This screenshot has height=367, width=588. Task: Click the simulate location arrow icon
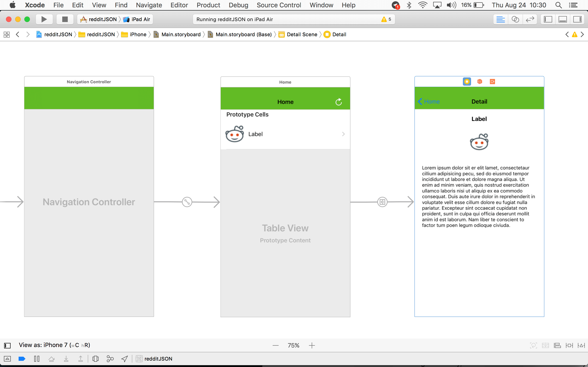tap(125, 359)
